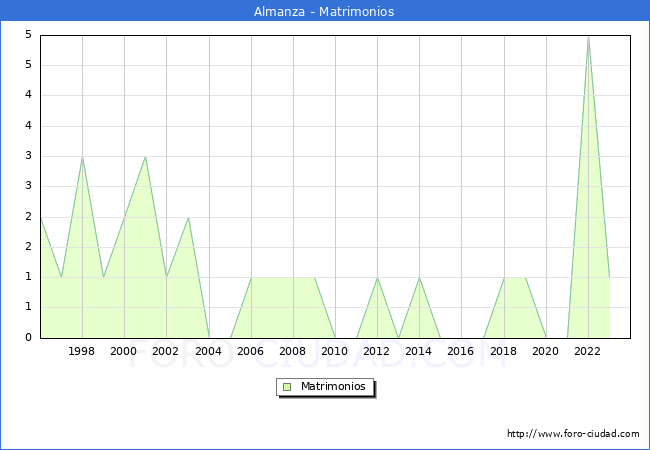The image size is (650, 450).
Task: Click the 2022 x-axis label
Action: [x=587, y=351]
